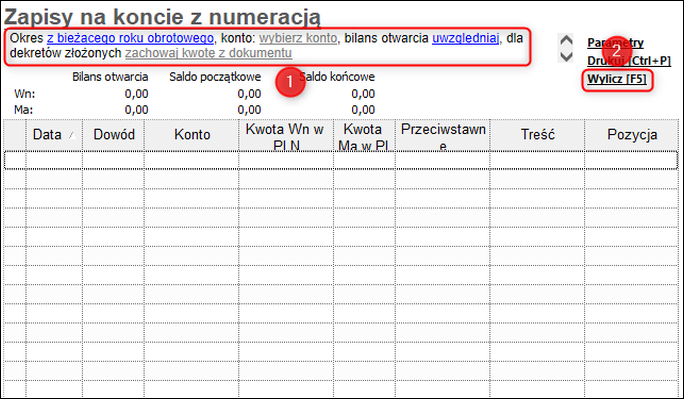Screen dimensions: 684x399
Task: Click the 'Ma:' row label
Action: coord(24,109)
